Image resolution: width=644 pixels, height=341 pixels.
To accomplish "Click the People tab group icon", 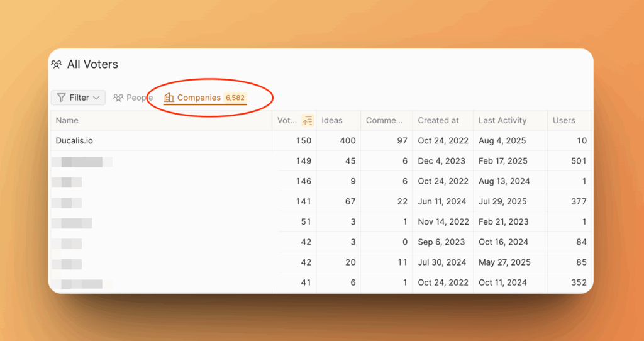I will click(x=118, y=98).
